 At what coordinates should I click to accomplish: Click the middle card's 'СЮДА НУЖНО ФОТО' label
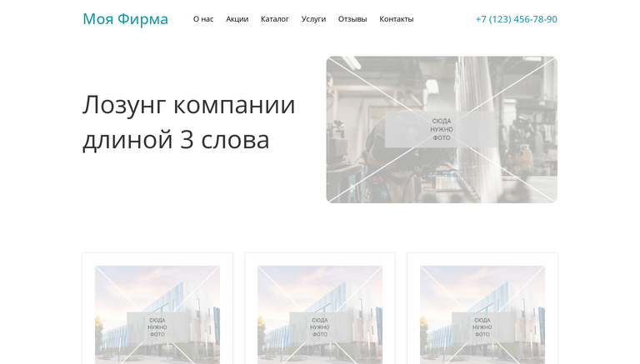pos(319,327)
